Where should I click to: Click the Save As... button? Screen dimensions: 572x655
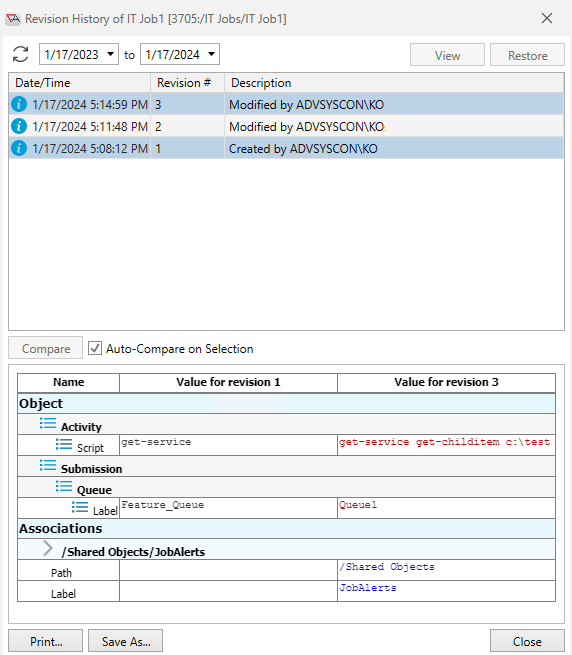tap(125, 641)
